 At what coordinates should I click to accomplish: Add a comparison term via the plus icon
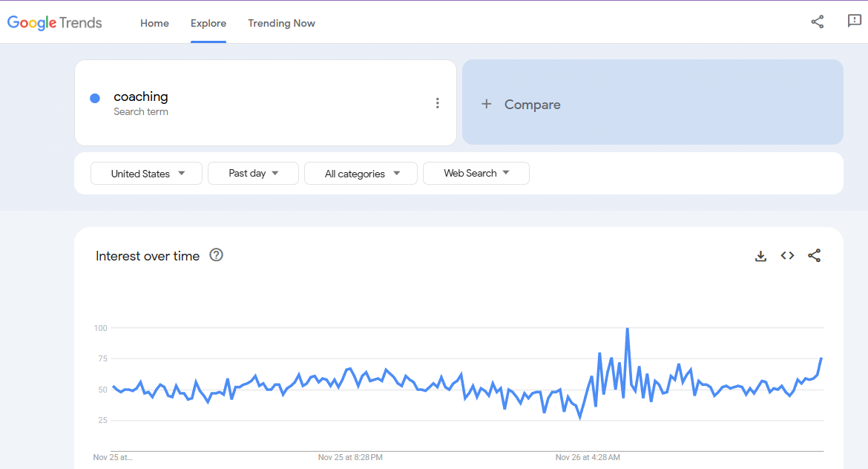pos(487,104)
